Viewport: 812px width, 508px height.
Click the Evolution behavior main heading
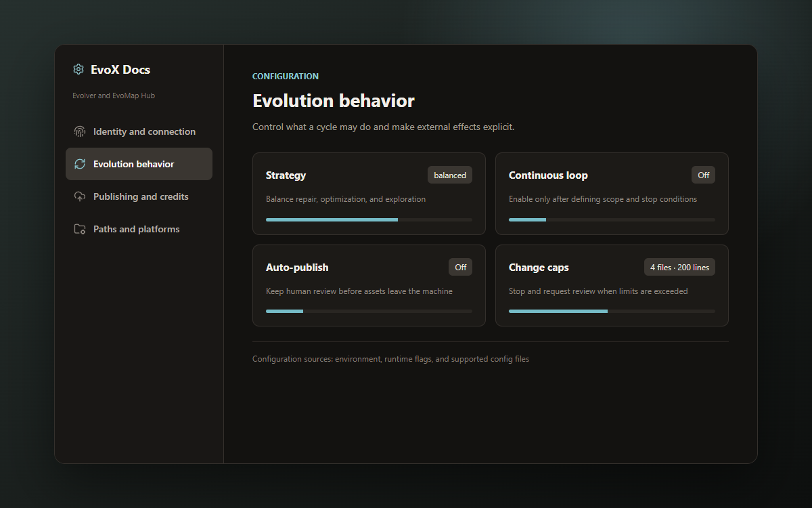tap(334, 101)
